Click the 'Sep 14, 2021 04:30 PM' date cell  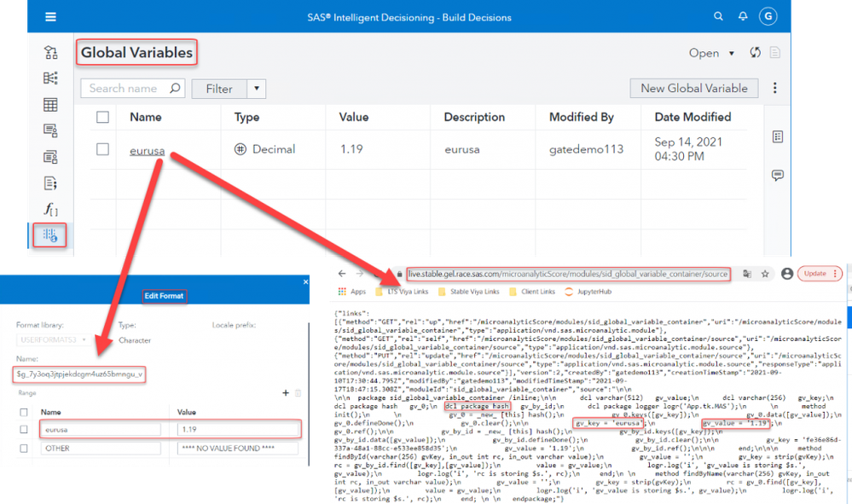[688, 148]
